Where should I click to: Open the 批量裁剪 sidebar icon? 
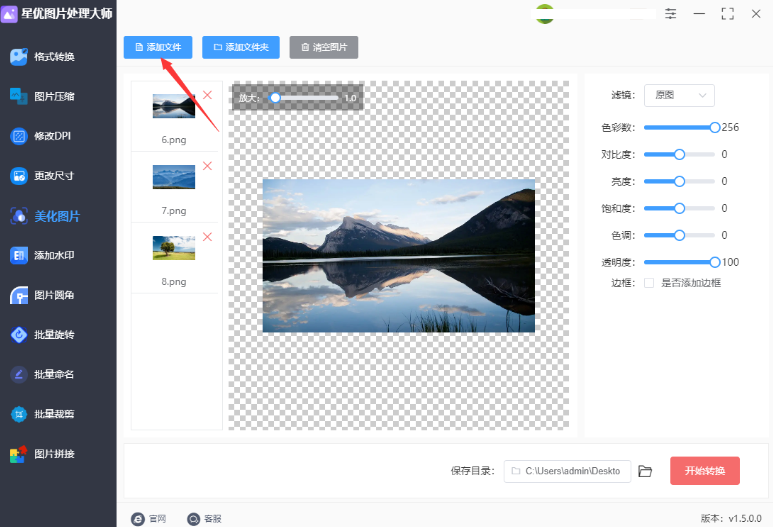[19, 414]
